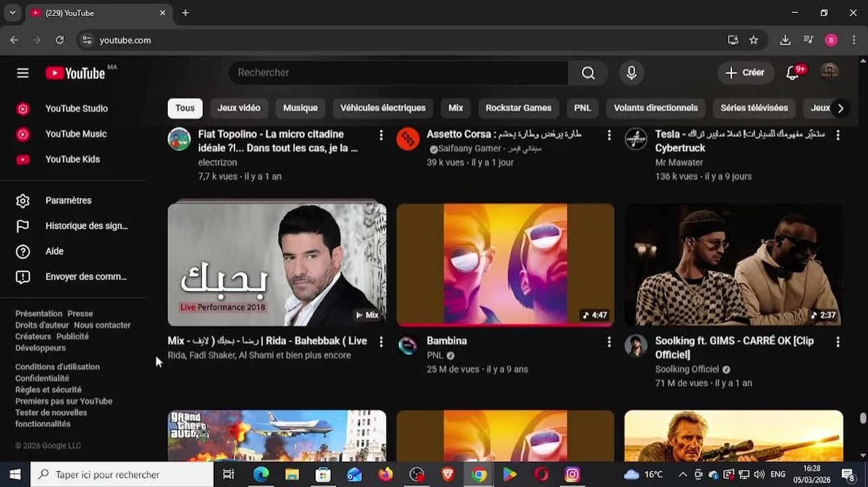Play the Rida Bahebbak mix thumbnail
This screenshot has width=868, height=487.
(x=277, y=265)
